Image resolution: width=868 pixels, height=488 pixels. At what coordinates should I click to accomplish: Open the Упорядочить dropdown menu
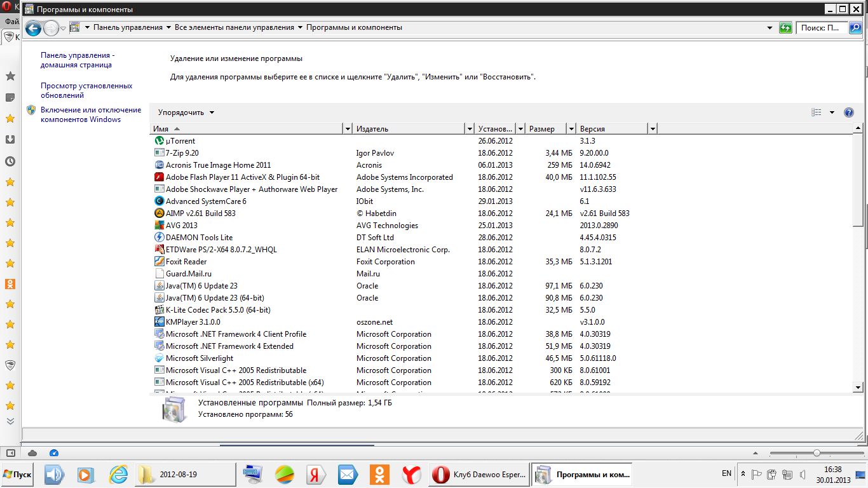tap(186, 112)
